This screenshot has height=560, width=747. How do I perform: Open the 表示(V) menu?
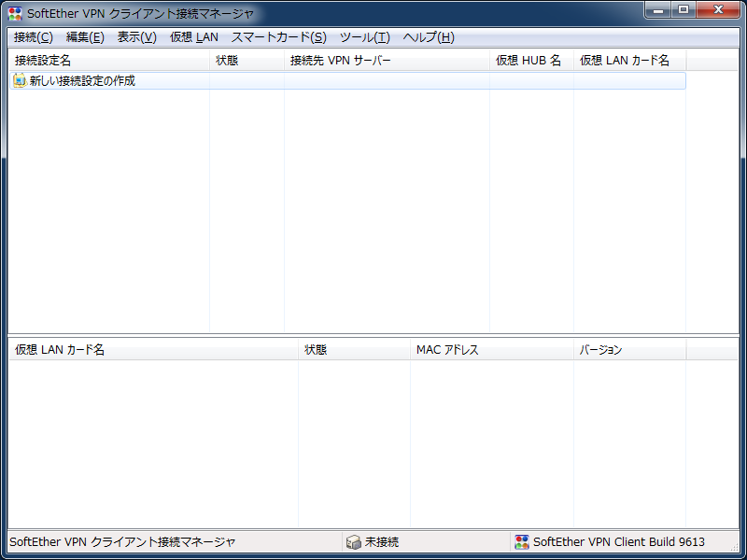136,37
